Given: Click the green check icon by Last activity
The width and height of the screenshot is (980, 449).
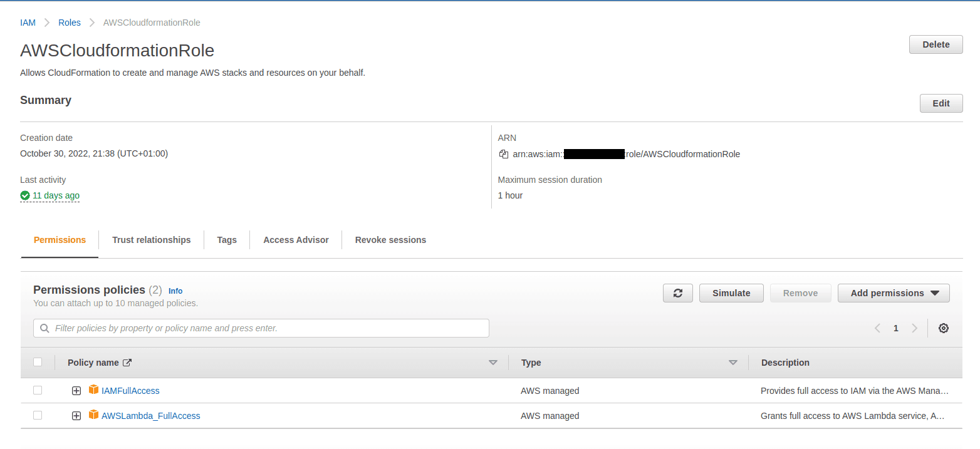Looking at the screenshot, I should tap(25, 195).
